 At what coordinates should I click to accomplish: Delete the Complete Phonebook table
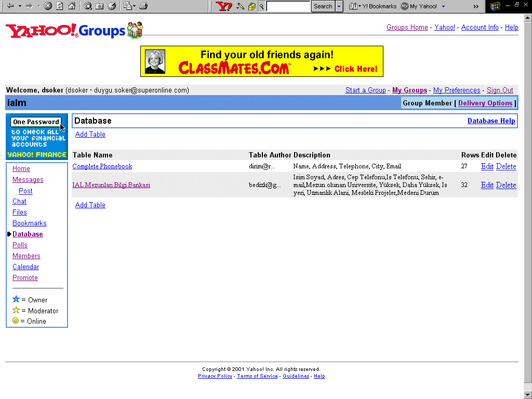click(506, 166)
